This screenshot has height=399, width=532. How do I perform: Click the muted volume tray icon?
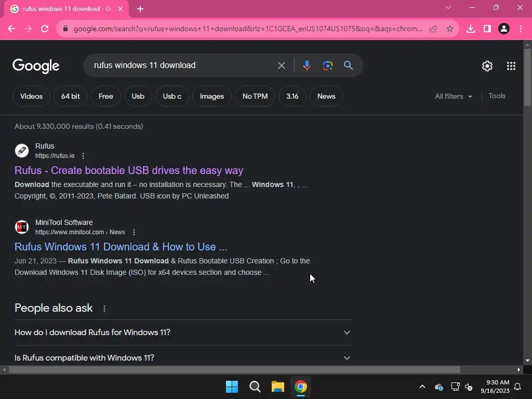coord(469,387)
